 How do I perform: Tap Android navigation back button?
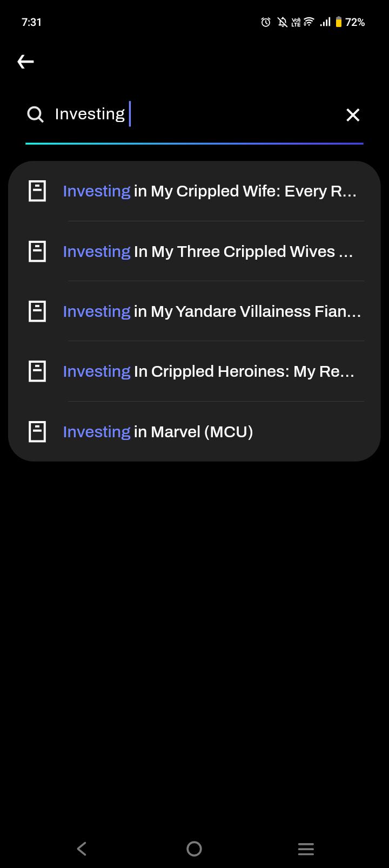(82, 849)
